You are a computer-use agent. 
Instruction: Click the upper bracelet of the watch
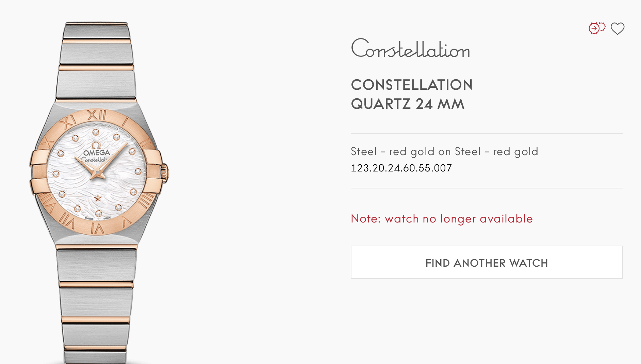click(96, 61)
